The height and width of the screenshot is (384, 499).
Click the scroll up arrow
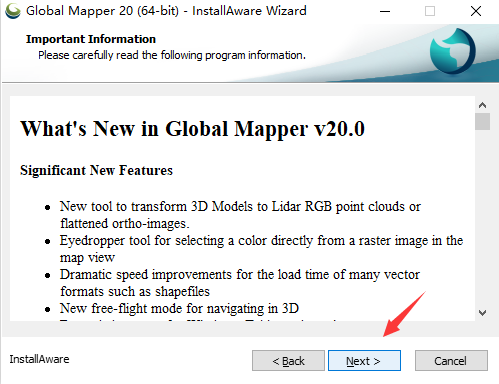point(482,105)
